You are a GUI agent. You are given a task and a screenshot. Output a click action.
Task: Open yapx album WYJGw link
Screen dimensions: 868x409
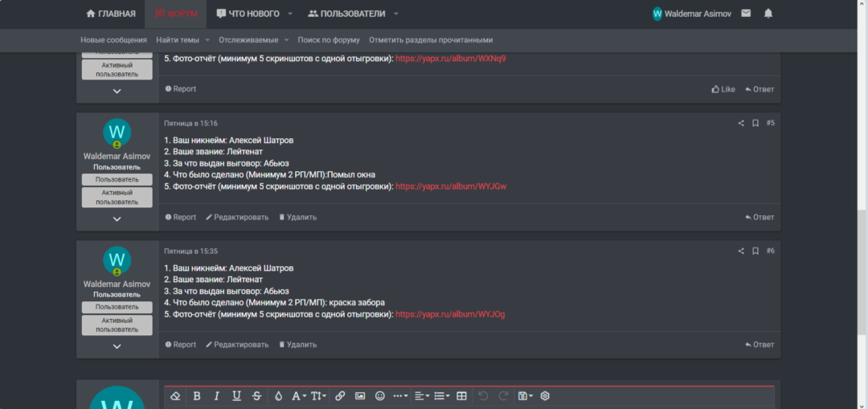pyautogui.click(x=451, y=186)
